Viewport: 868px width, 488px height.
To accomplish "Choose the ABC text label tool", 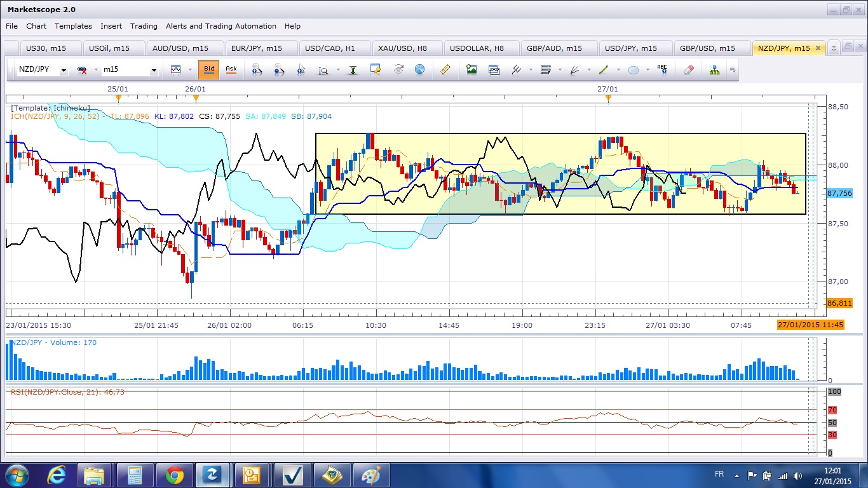I will pos(662,70).
